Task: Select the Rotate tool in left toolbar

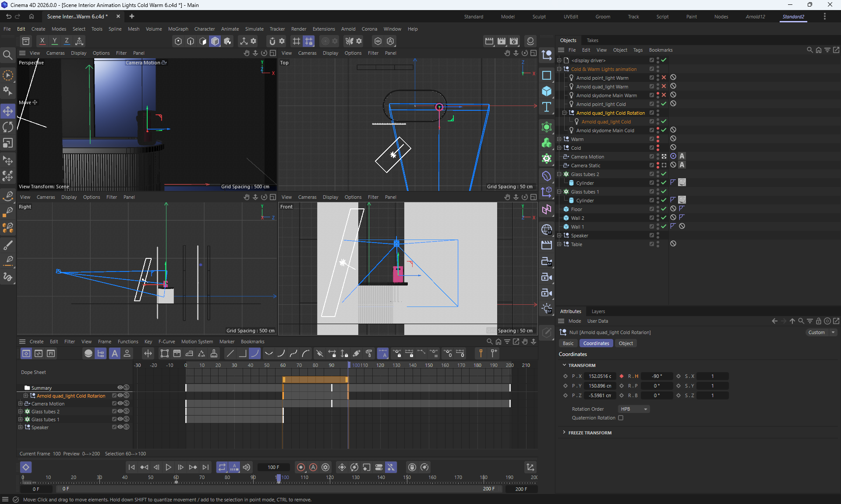Action: 8,127
